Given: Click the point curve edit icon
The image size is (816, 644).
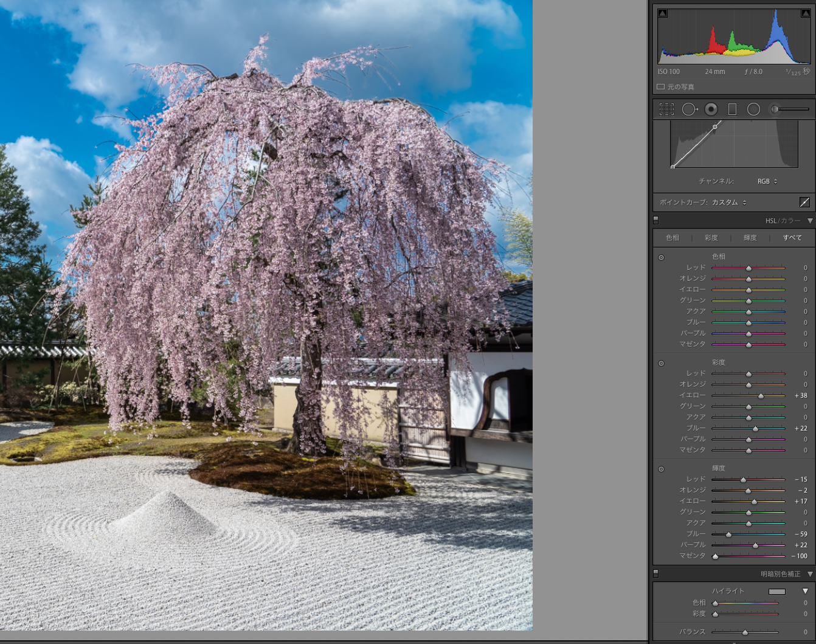Looking at the screenshot, I should 804,202.
